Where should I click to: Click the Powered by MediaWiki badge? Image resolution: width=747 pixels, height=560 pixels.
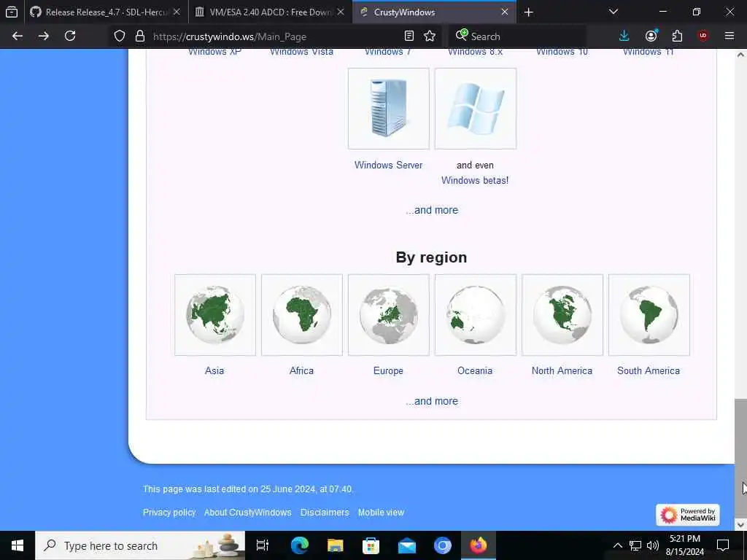687,515
